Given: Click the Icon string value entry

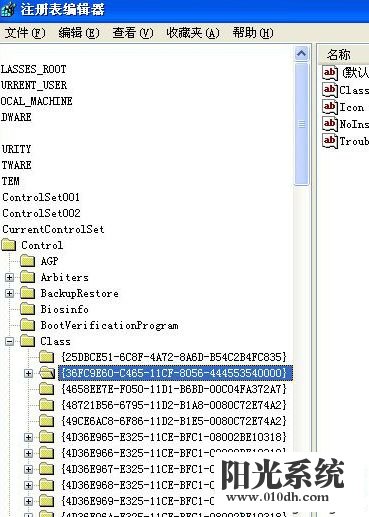Looking at the screenshot, I should click(x=345, y=107).
